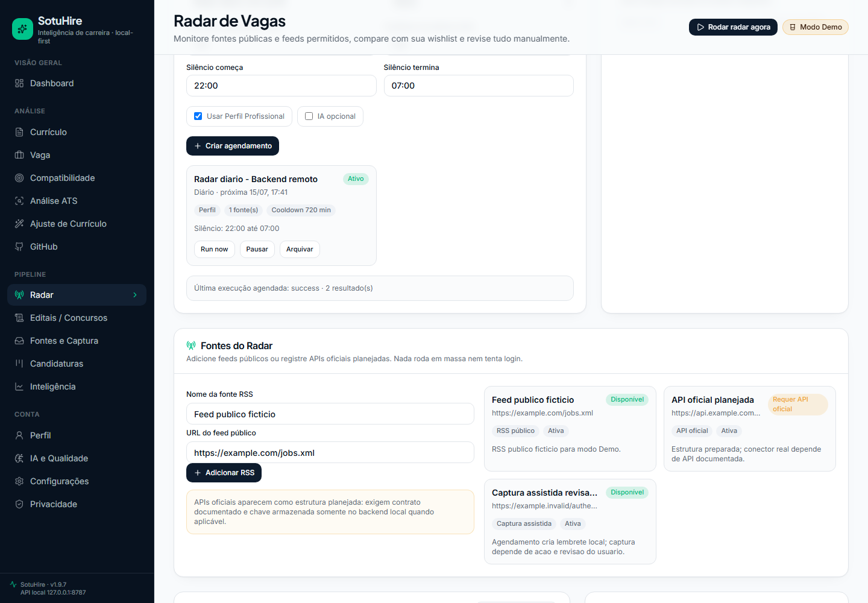Click the plus icon in Adicionar RSS
The height and width of the screenshot is (603, 868).
(x=198, y=473)
